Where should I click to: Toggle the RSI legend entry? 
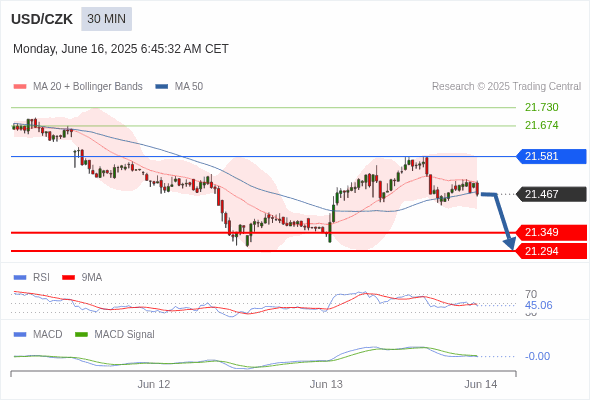31,277
